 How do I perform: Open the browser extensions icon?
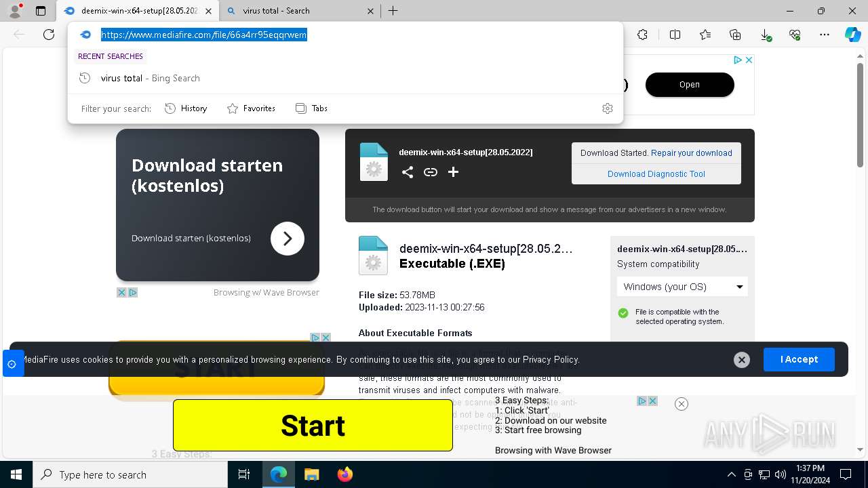(642, 35)
